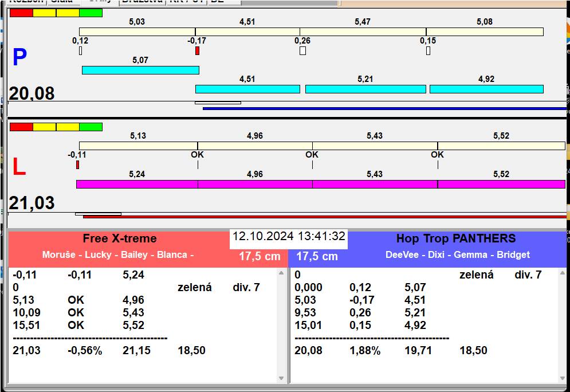The height and width of the screenshot is (392, 570).
Task: Select the magenta segment under lower 5,43 label
Action: point(375,184)
